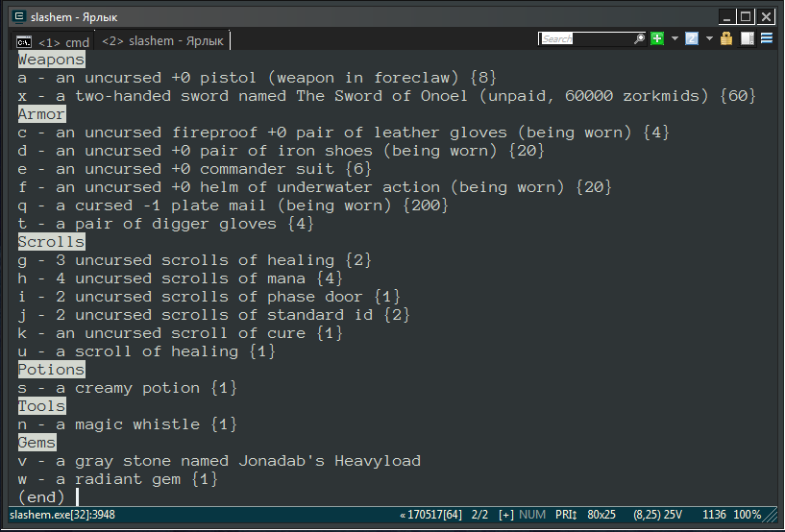Switch to the <1> cmd tab
The width and height of the screenshot is (785, 532).
53,41
